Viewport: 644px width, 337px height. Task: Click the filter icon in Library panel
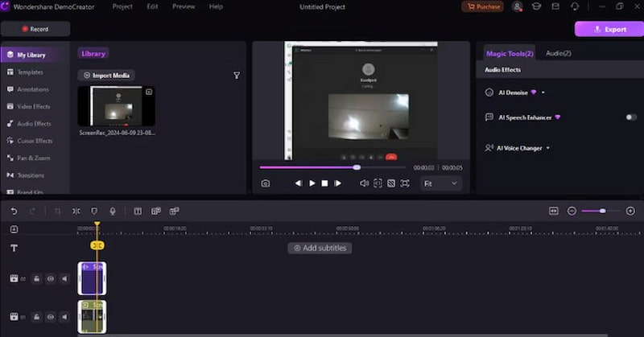coord(237,76)
